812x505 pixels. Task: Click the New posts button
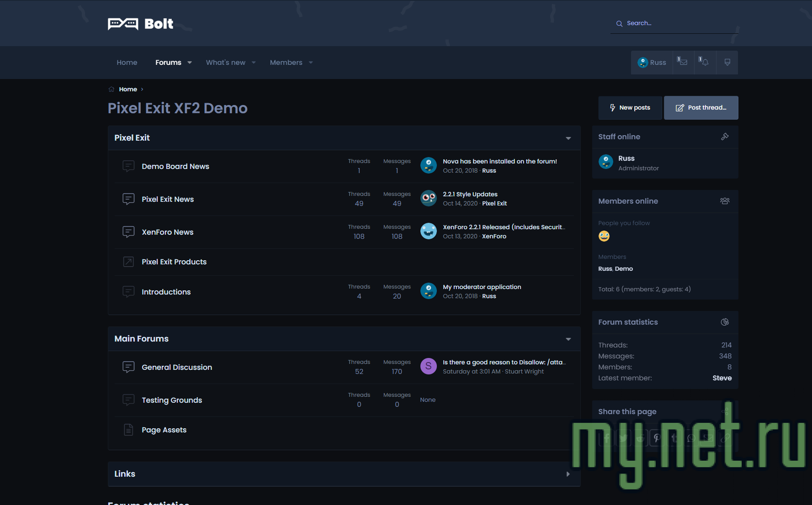tap(630, 108)
